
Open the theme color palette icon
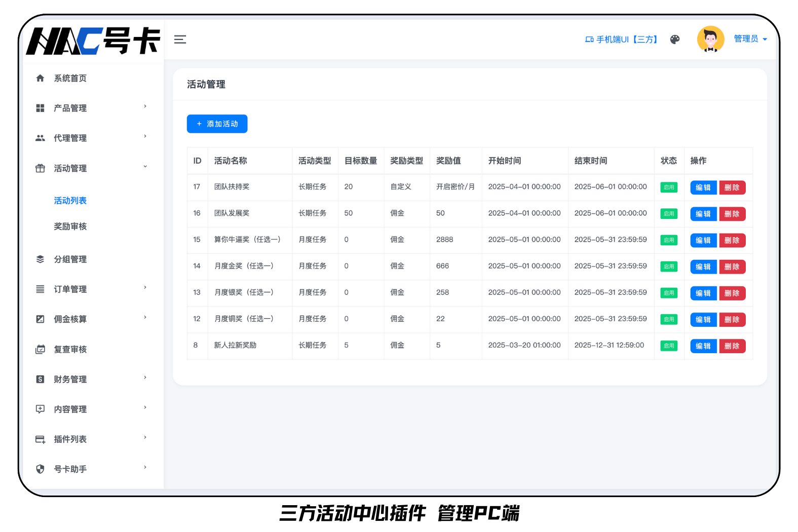pyautogui.click(x=674, y=40)
